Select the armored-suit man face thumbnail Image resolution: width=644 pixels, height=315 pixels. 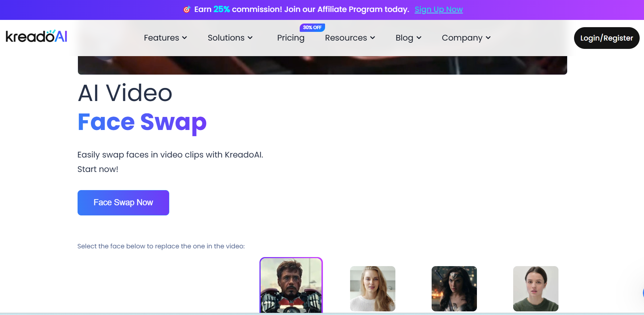click(291, 285)
